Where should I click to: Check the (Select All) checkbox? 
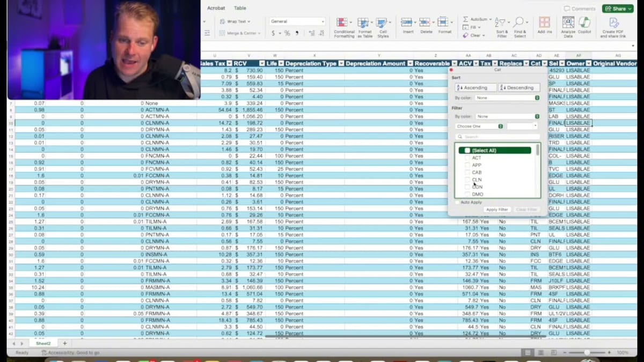click(467, 151)
